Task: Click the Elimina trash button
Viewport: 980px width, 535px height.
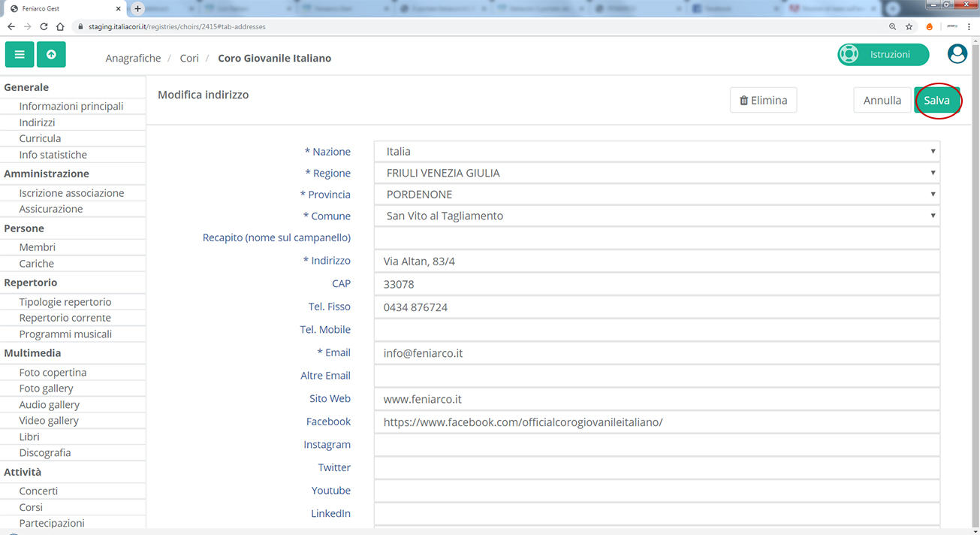Action: [763, 100]
